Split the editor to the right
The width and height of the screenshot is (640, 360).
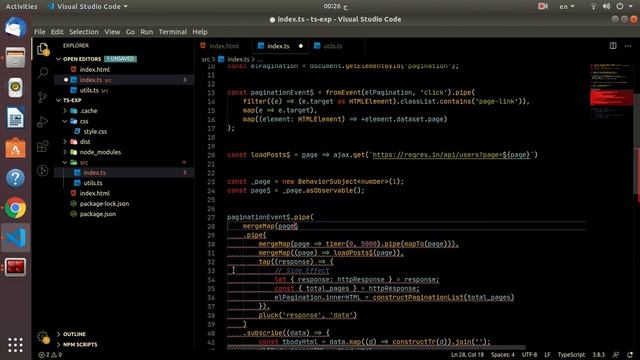click(x=613, y=46)
